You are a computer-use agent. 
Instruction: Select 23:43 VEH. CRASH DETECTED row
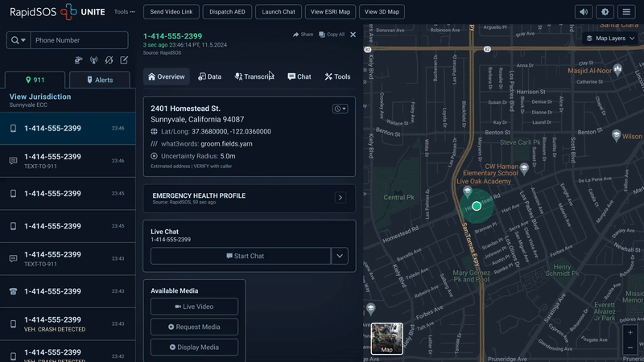point(68,324)
